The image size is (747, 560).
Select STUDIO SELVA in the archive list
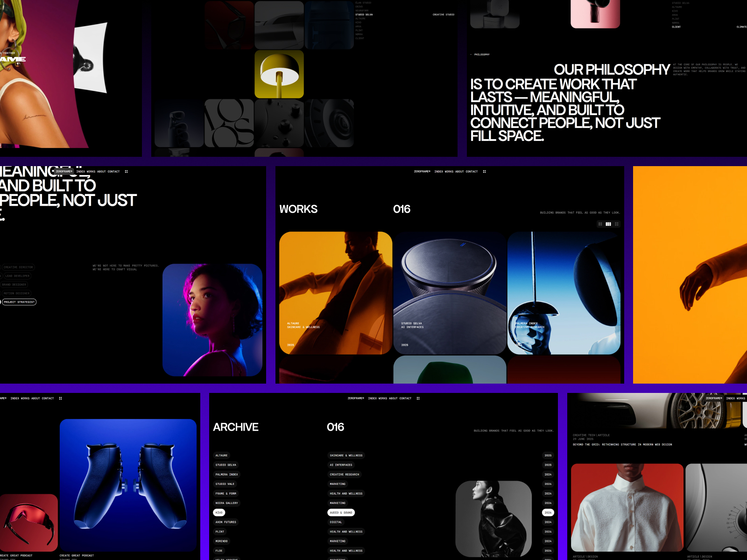226,465
